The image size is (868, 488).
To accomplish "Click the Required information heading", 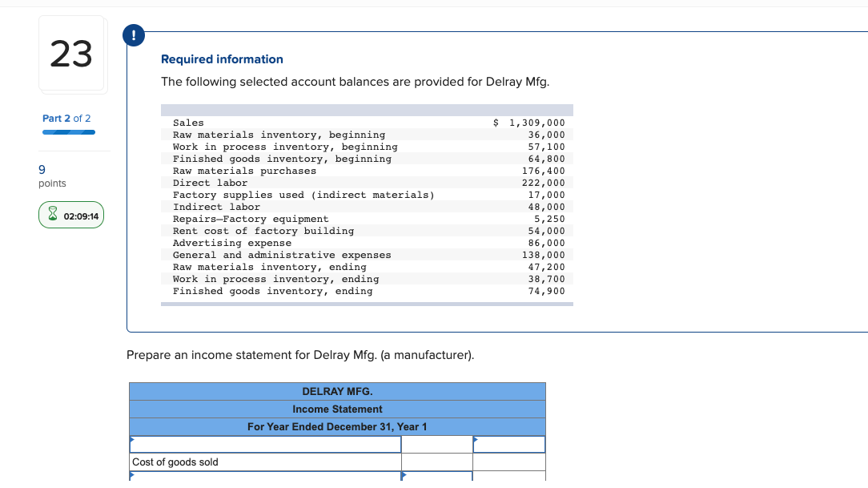I will click(222, 58).
